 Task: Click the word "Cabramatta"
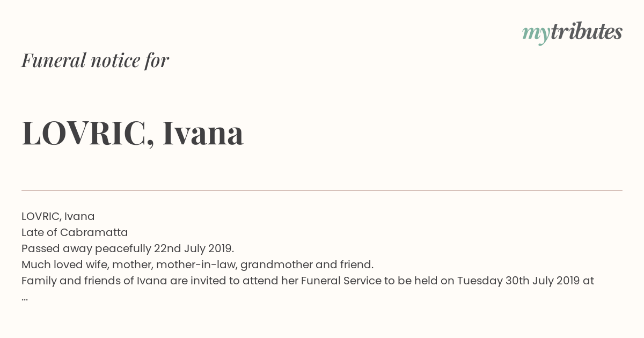(x=94, y=232)
